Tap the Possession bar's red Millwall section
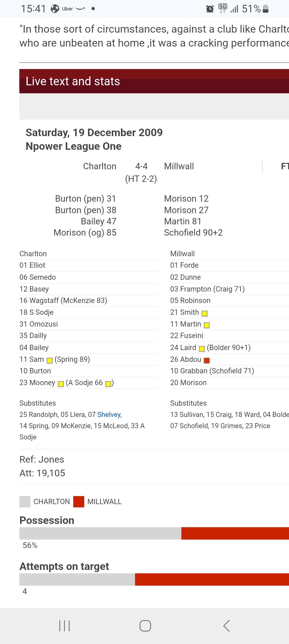The image size is (289, 644). 235,533
